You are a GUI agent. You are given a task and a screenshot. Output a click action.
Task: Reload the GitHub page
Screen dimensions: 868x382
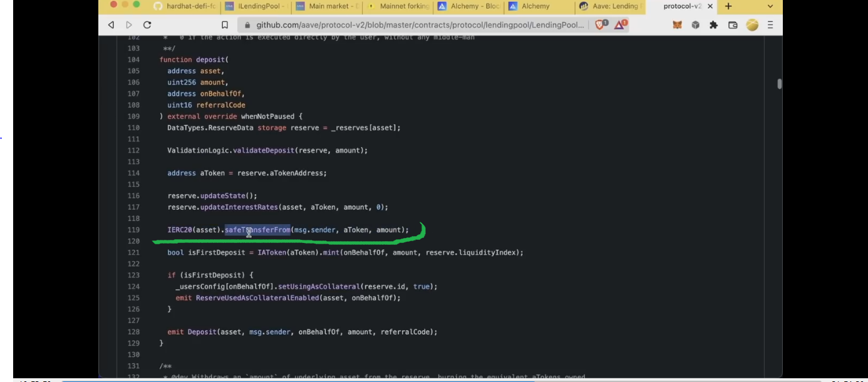pyautogui.click(x=147, y=25)
